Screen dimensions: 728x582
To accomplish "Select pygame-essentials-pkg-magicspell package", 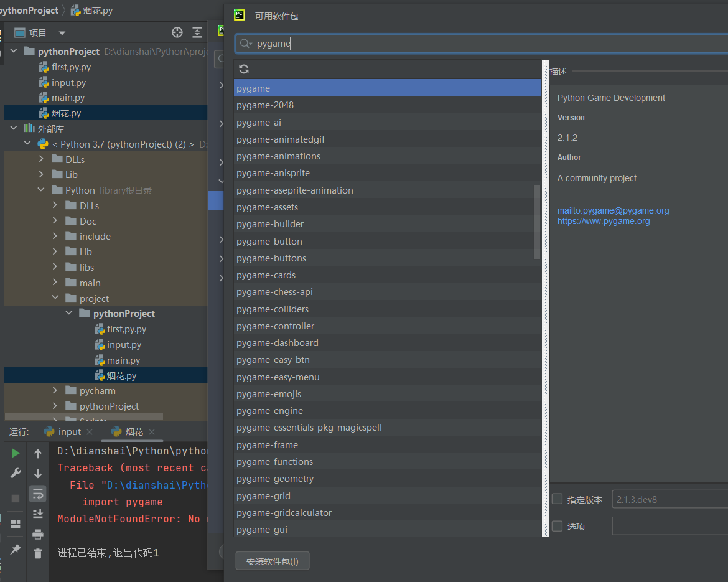I will click(x=387, y=428).
